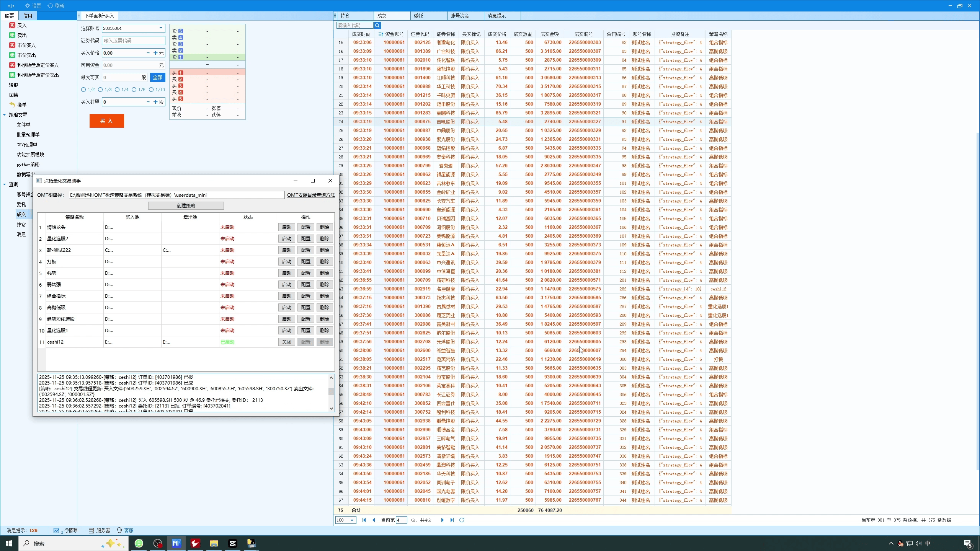Click the green 卖出 icon in sidebar

click(x=12, y=35)
